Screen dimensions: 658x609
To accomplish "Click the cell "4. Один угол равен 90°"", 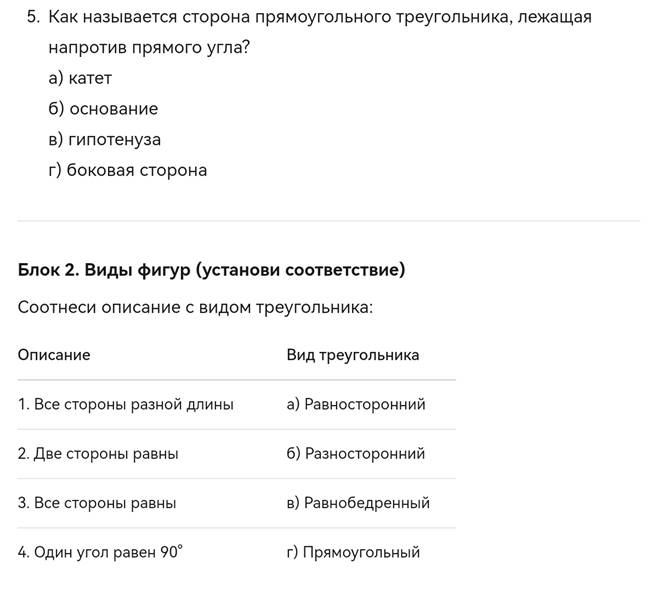I will 101,552.
